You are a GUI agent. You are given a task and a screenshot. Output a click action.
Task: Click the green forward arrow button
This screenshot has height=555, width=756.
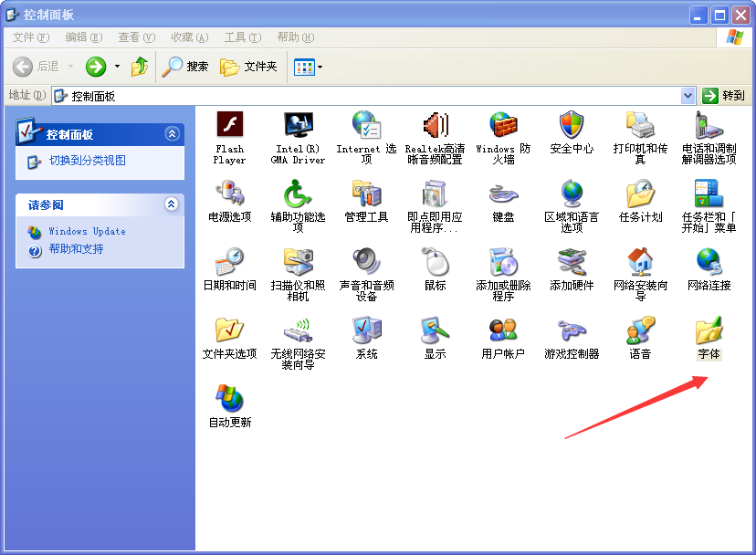click(96, 67)
